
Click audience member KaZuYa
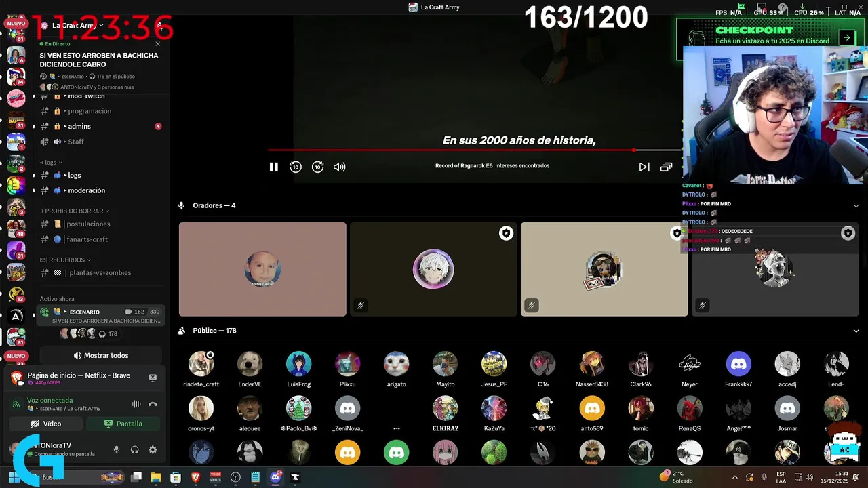494,413
